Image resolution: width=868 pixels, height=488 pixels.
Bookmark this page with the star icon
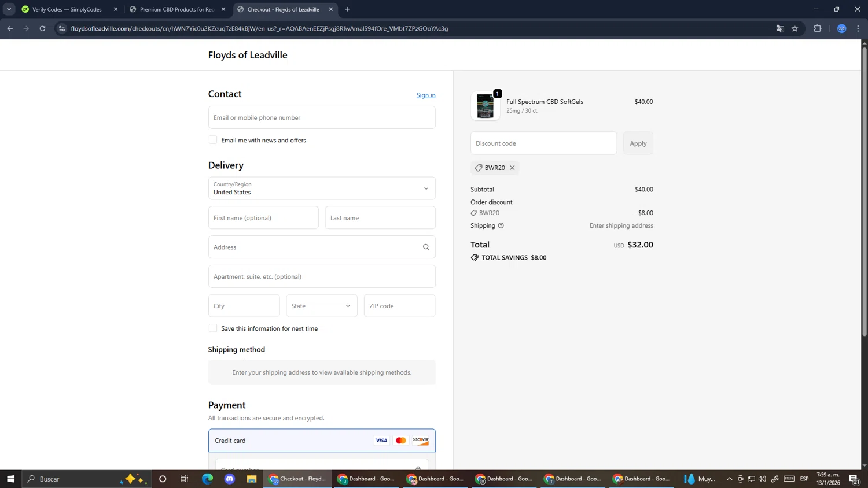point(795,28)
